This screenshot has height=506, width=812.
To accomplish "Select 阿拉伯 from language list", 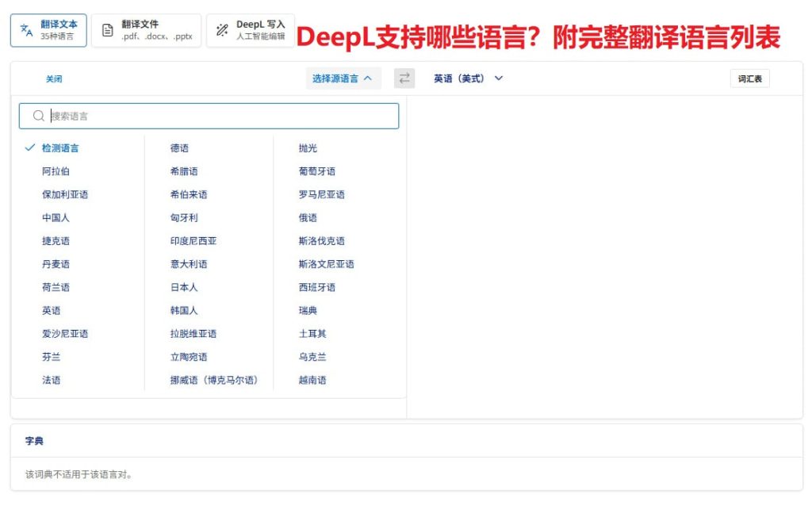I will (56, 171).
